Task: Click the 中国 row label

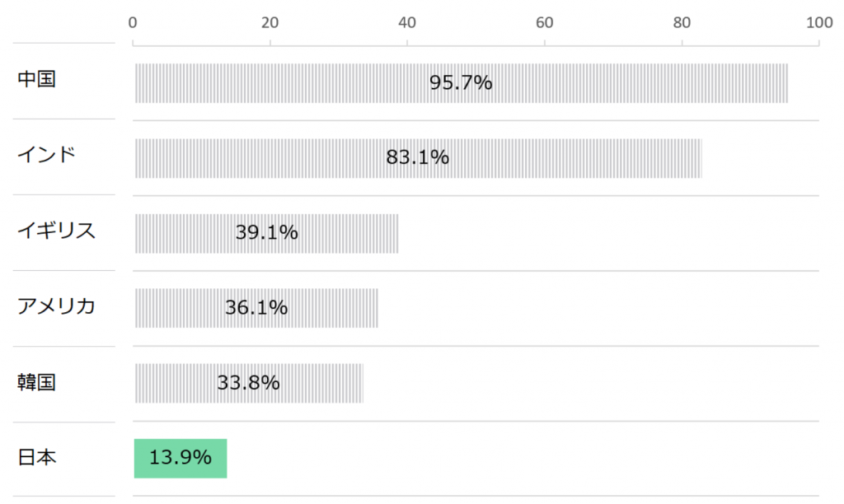Action: [37, 80]
